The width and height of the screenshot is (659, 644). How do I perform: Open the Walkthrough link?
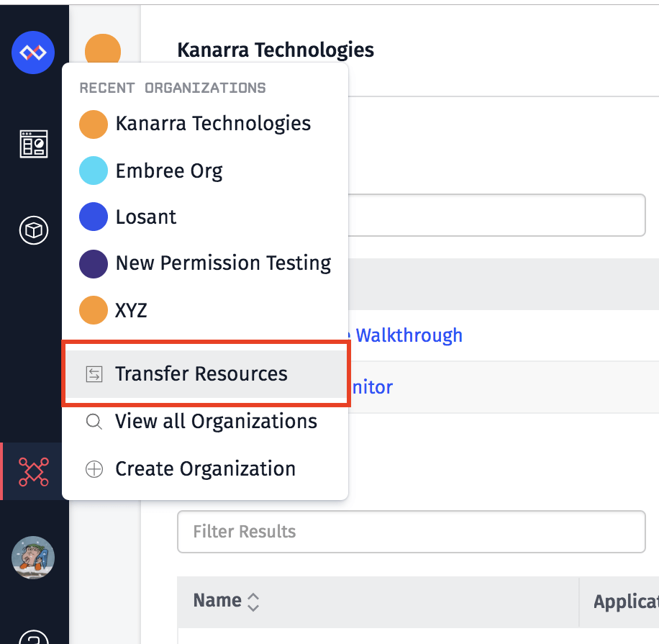(x=409, y=335)
